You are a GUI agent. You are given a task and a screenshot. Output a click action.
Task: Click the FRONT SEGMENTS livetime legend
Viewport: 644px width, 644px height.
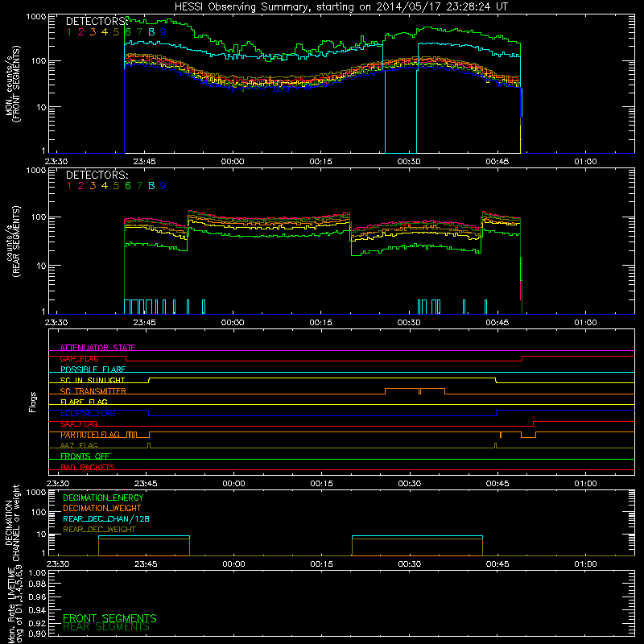tap(109, 618)
